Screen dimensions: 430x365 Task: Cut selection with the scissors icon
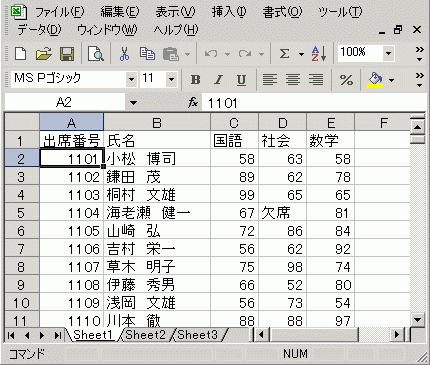124,53
